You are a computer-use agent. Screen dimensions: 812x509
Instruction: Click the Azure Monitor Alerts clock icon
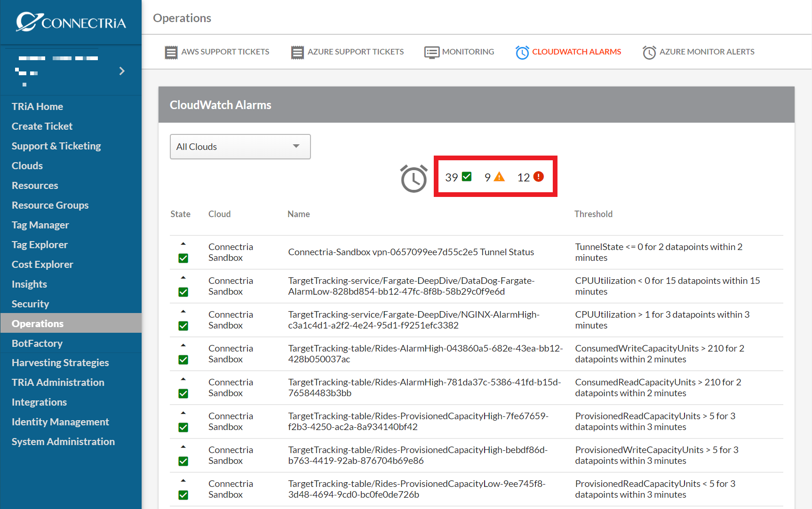pyautogui.click(x=650, y=52)
